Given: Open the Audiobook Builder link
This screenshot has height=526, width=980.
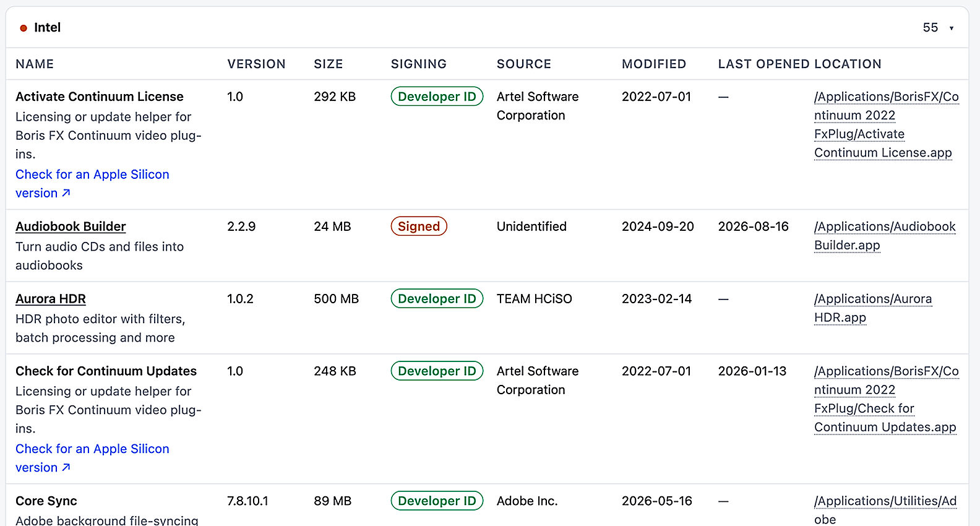Looking at the screenshot, I should [71, 226].
